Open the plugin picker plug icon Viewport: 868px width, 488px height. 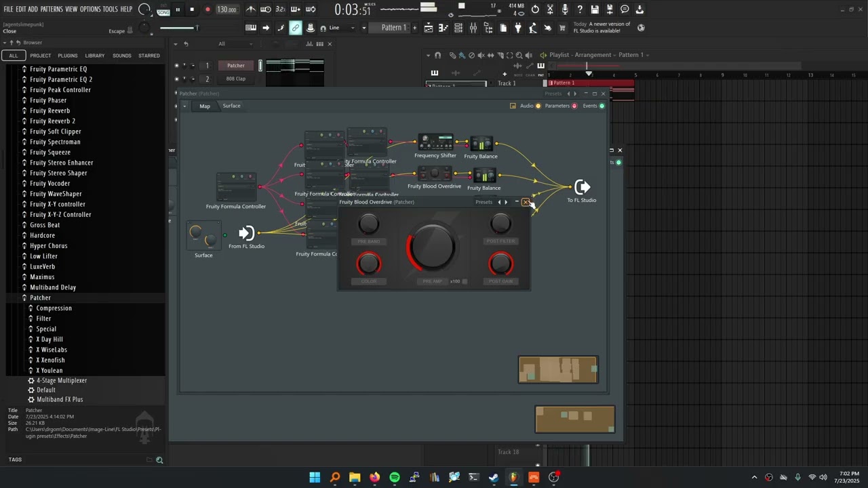[518, 28]
